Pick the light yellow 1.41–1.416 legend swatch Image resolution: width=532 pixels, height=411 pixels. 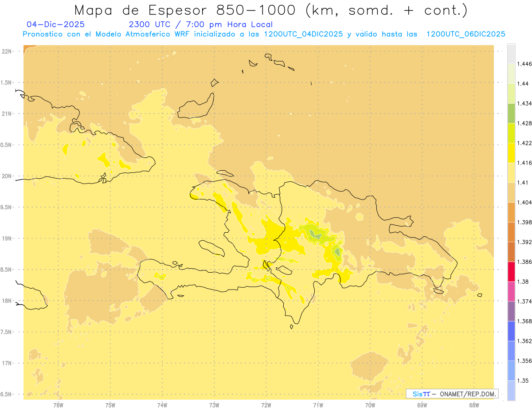pos(511,172)
